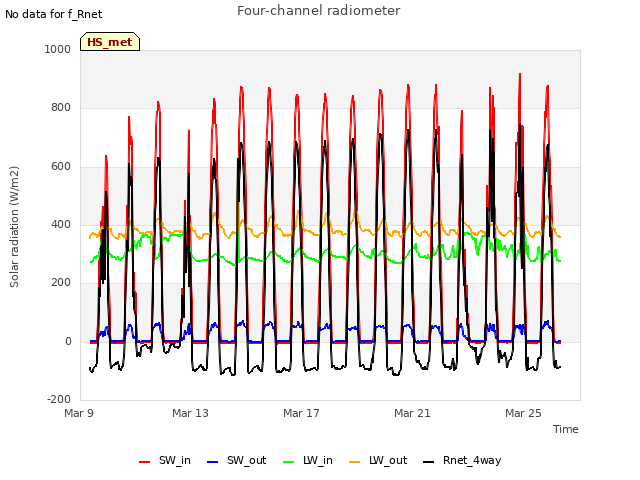Click the Mar 25 x-axis label
This screenshot has width=640, height=480.
(523, 413)
